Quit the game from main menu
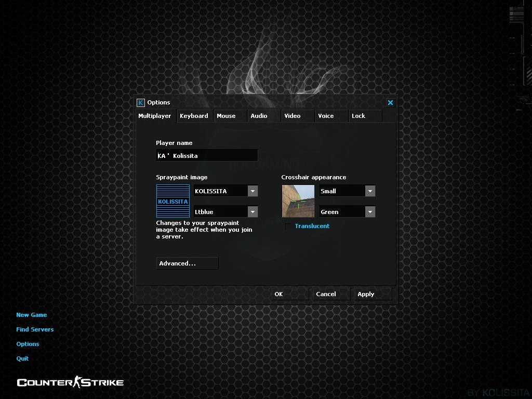This screenshot has width=532, height=399. click(x=22, y=358)
